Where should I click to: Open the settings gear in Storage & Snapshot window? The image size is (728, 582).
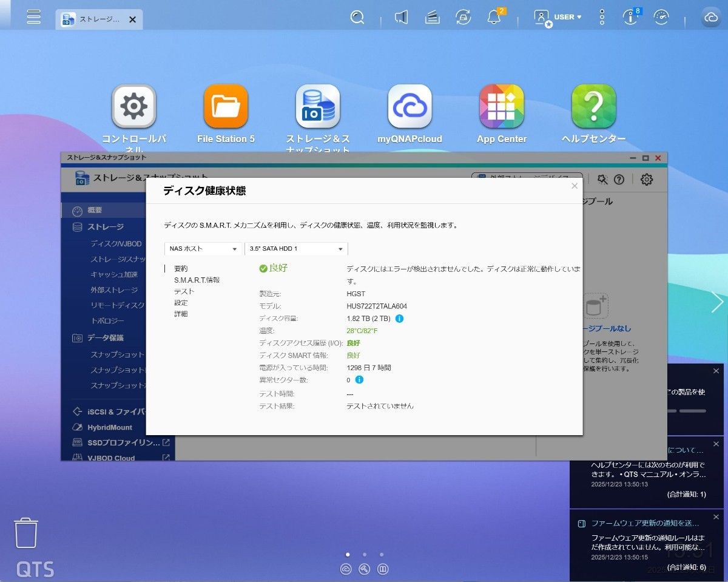(x=646, y=180)
